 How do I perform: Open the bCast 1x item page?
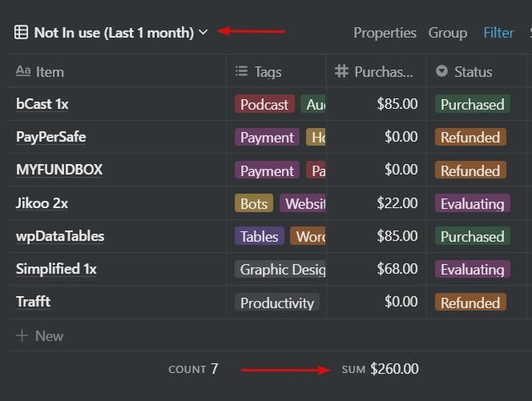point(42,104)
